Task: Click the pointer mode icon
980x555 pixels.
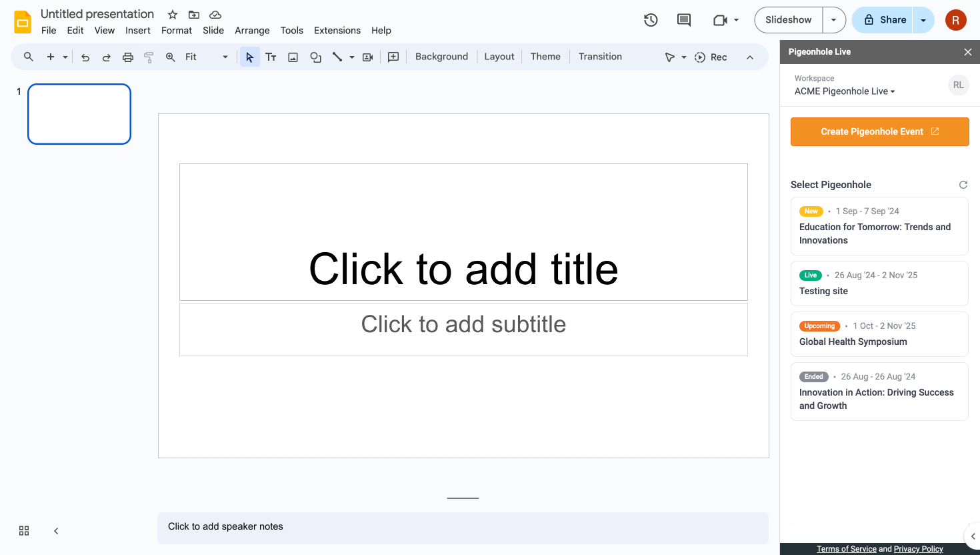Action: (669, 57)
